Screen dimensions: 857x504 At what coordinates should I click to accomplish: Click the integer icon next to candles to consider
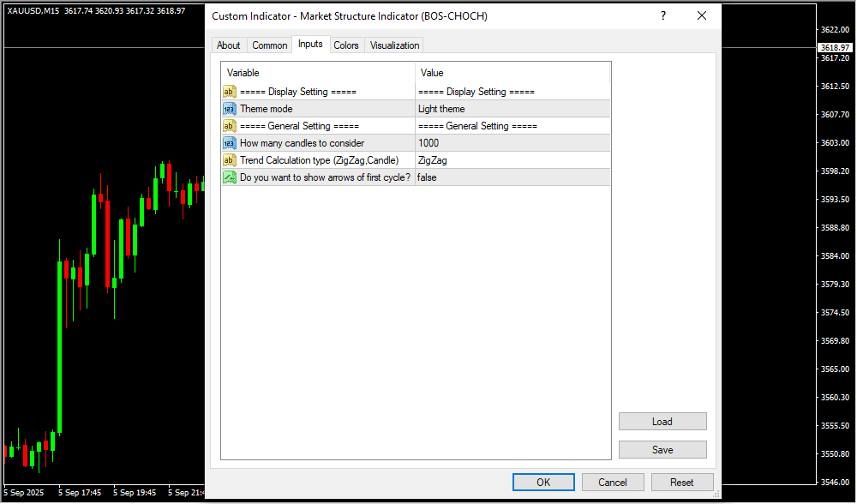(230, 143)
